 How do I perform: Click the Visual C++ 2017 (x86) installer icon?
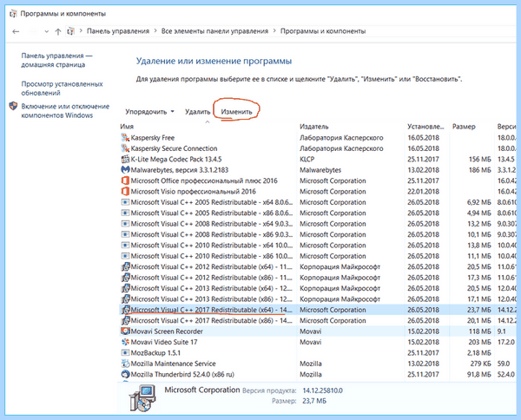(125, 320)
